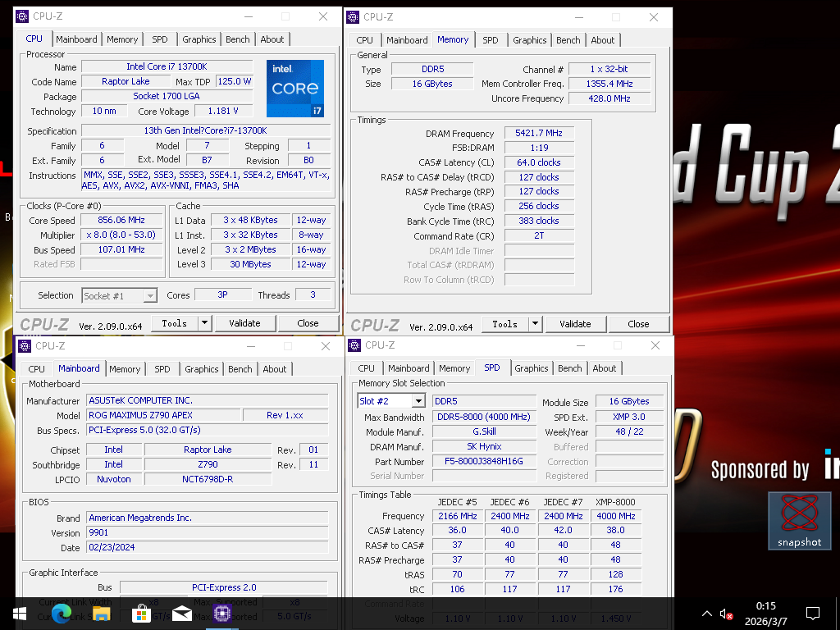The height and width of the screenshot is (630, 840).
Task: Launch Microsoft Edge from taskbar
Action: tap(62, 614)
